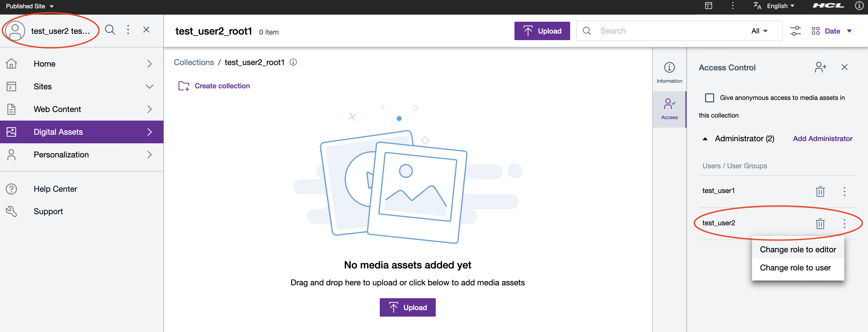
Task: Select Change role to user
Action: point(795,268)
